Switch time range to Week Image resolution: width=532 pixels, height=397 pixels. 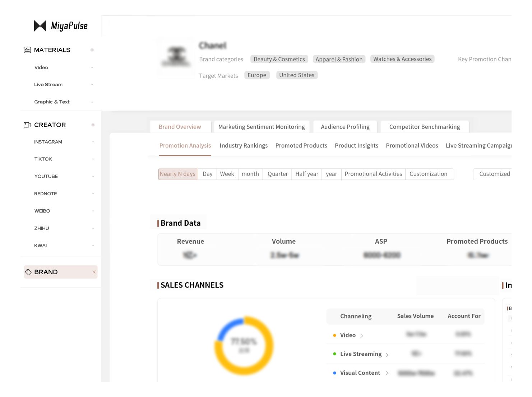click(227, 174)
